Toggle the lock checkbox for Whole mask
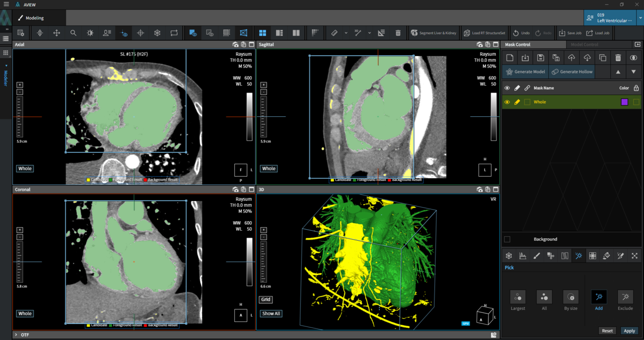This screenshot has width=644, height=340. 636,102
